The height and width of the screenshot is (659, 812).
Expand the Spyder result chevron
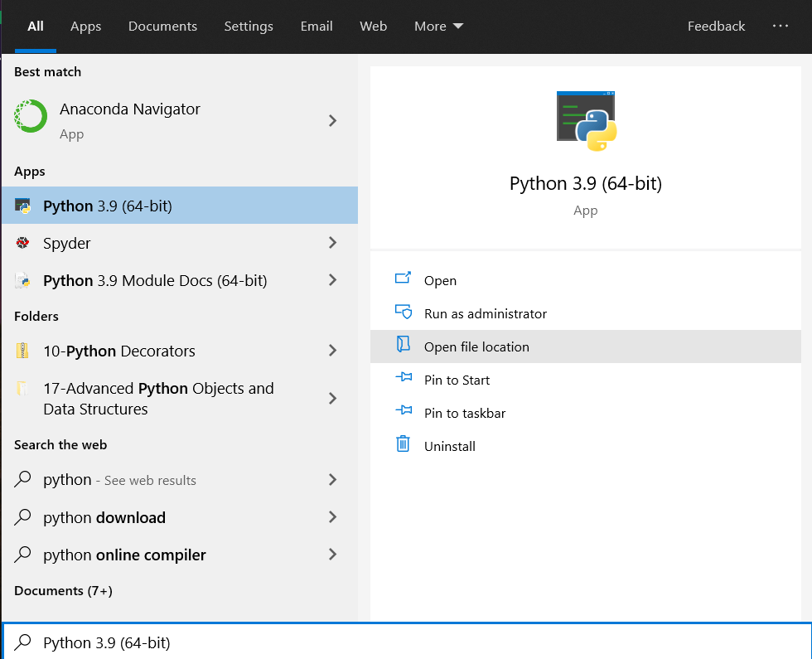click(x=332, y=243)
